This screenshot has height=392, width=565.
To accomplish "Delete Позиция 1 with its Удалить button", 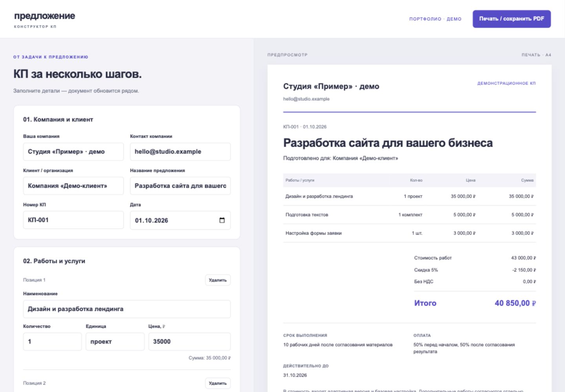I will 218,280.
